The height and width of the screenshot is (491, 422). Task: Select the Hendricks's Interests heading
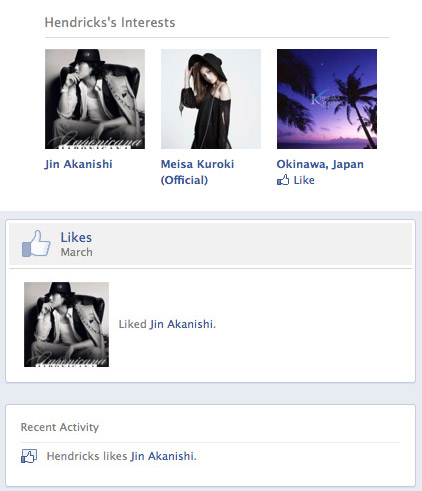click(x=110, y=23)
